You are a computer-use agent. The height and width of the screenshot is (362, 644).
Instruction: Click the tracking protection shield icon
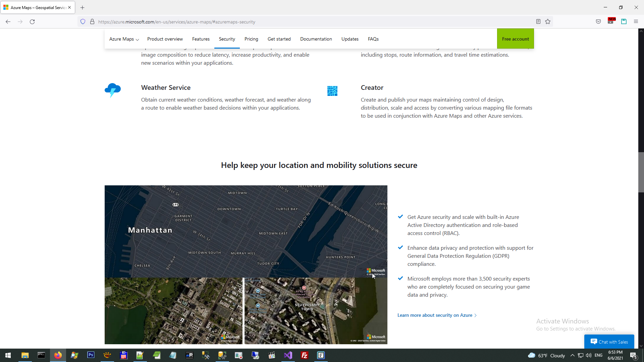pos(83,22)
